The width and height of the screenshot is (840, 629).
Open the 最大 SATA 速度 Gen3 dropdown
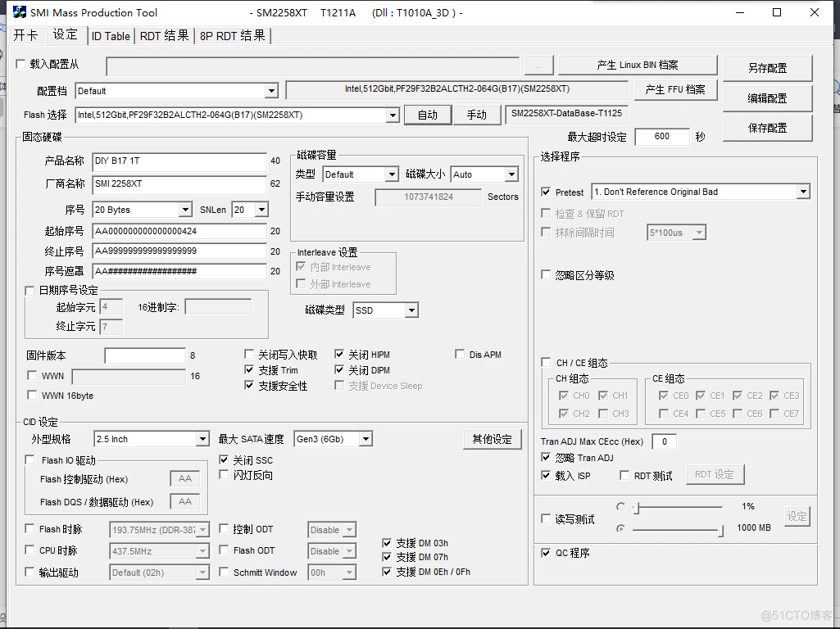(366, 440)
